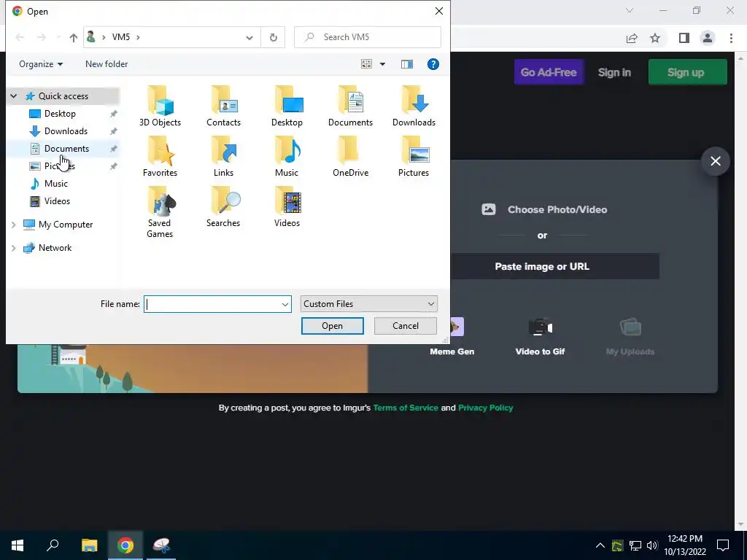Click the Open button
Image resolution: width=747 pixels, height=560 pixels.
click(332, 326)
